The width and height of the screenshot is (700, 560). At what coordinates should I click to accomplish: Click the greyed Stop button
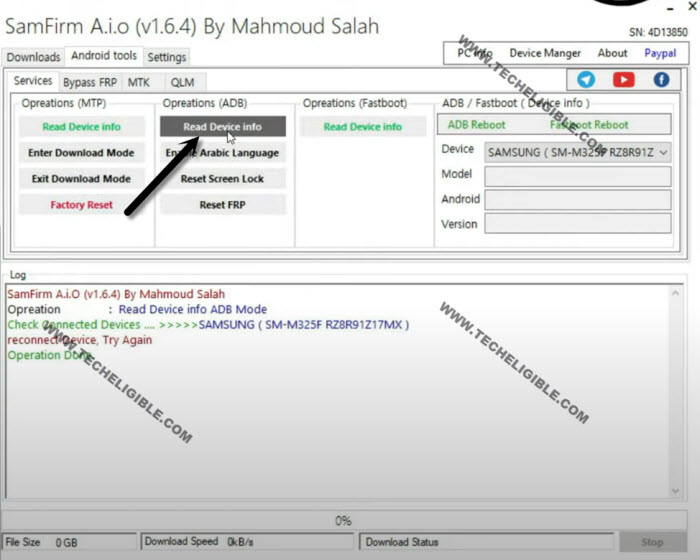[652, 542]
